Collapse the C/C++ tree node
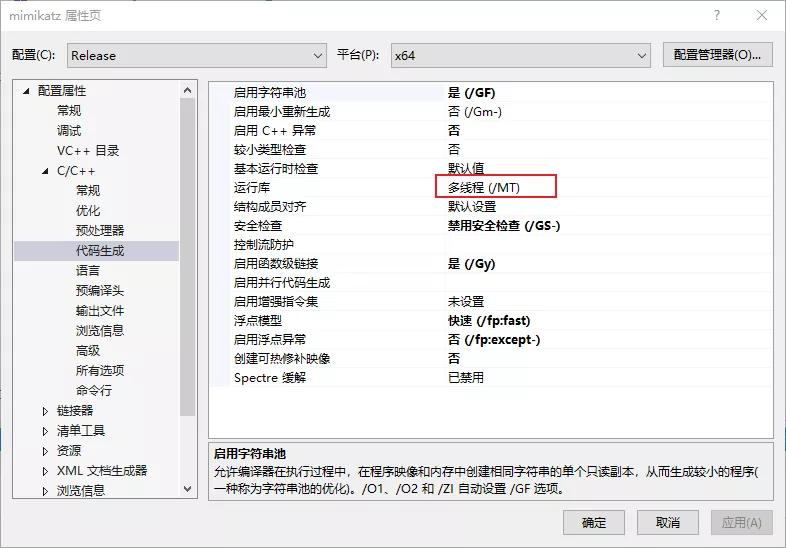Screen dimensions: 786x548 click(45, 171)
